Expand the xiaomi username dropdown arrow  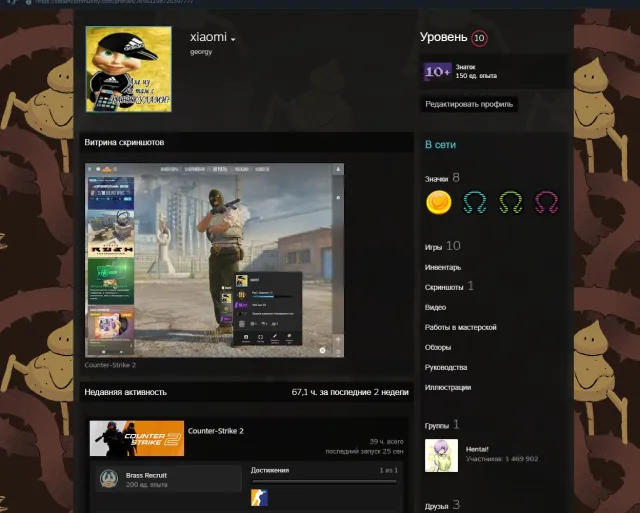pos(233,39)
